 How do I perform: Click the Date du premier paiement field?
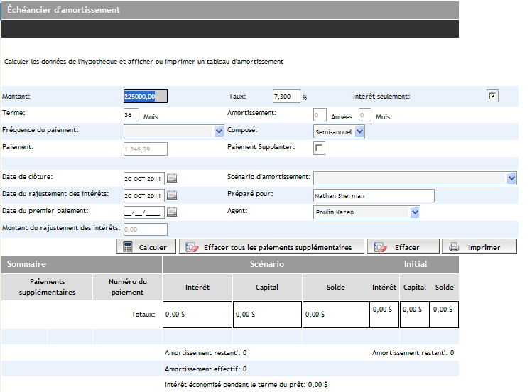144,212
